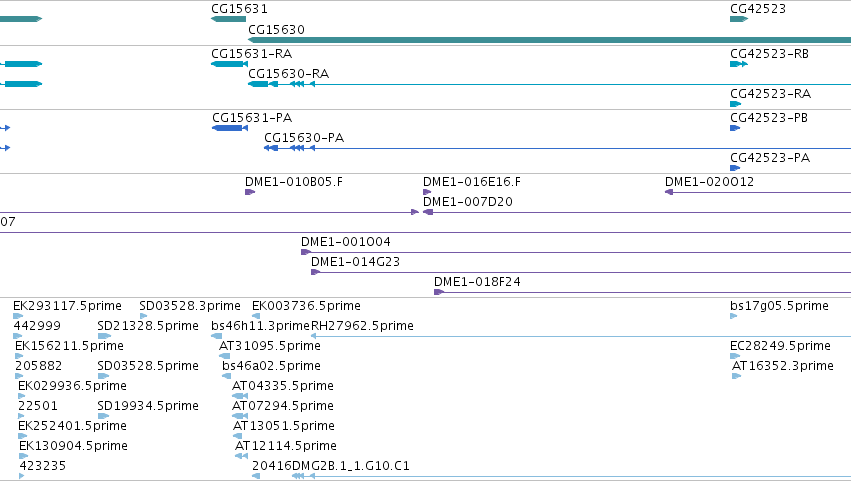Open feature 20416DMG2B.1_1.G10.C1
851x481 pixels.
(x=331, y=466)
